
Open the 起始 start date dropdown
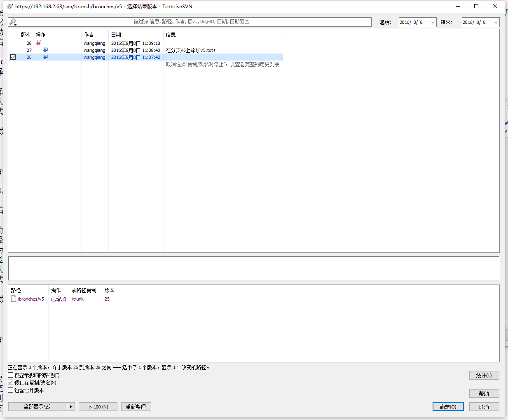point(433,22)
